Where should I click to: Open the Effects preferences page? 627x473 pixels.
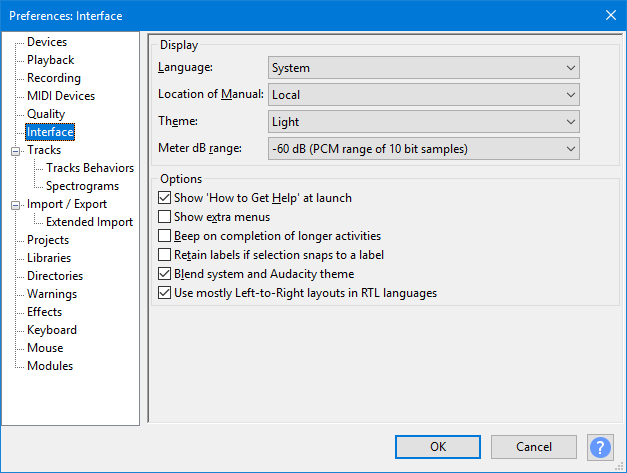point(44,312)
